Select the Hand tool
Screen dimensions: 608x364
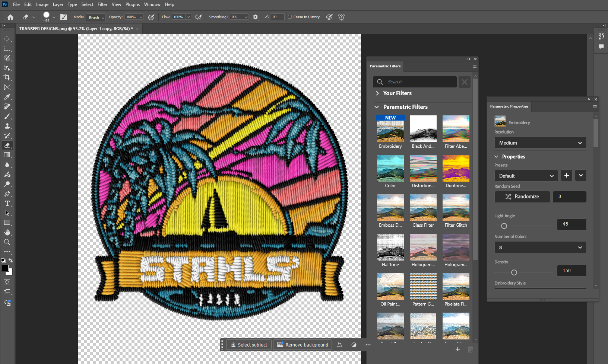[7, 232]
